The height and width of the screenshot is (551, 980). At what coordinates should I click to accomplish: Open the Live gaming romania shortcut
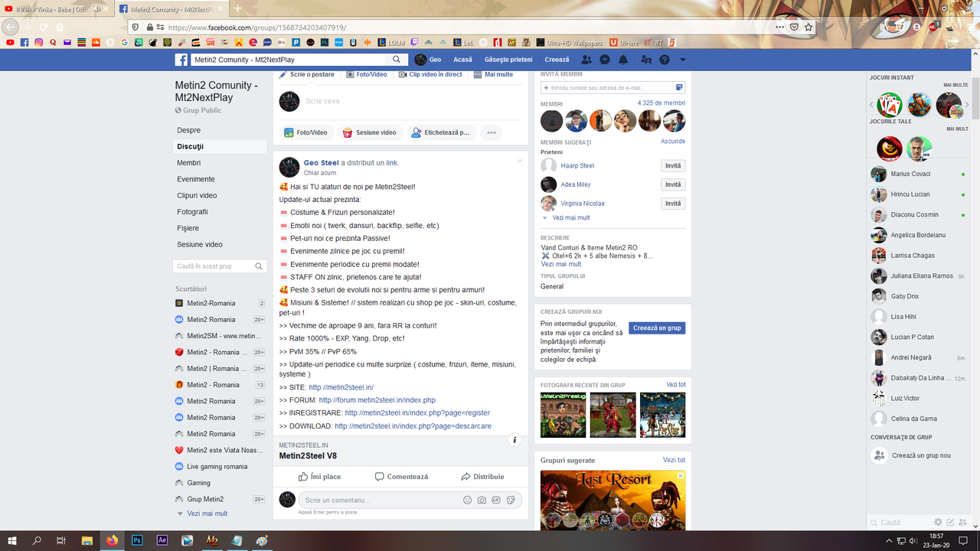point(217,467)
